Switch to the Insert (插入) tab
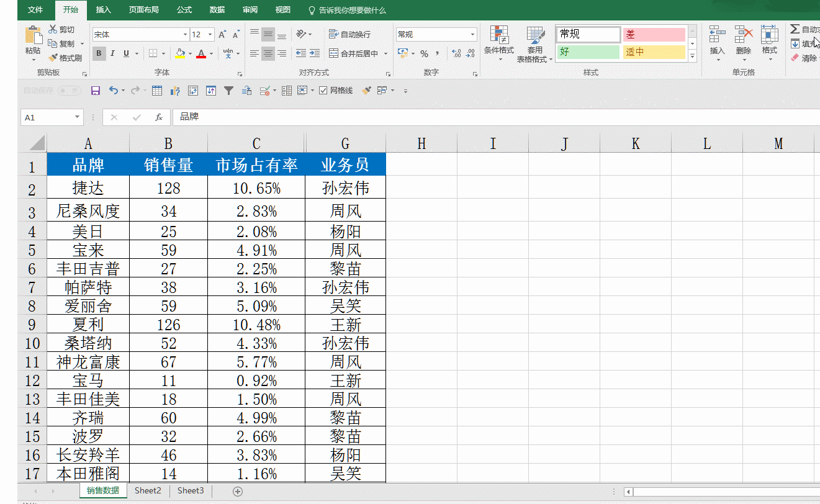 pyautogui.click(x=104, y=10)
